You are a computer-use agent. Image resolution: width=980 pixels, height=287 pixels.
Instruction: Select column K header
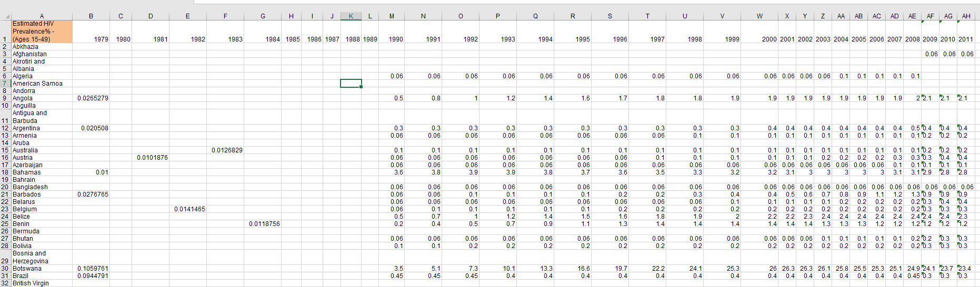point(351,16)
